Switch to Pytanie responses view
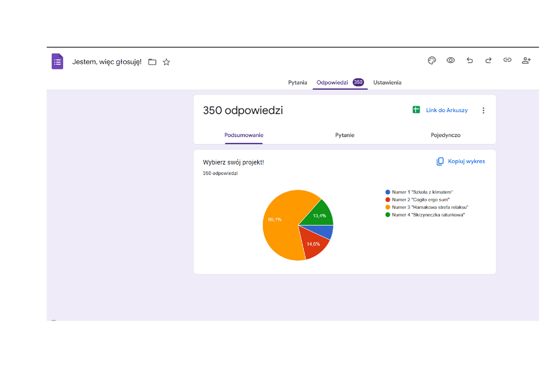The image size is (554, 392). pyautogui.click(x=344, y=135)
